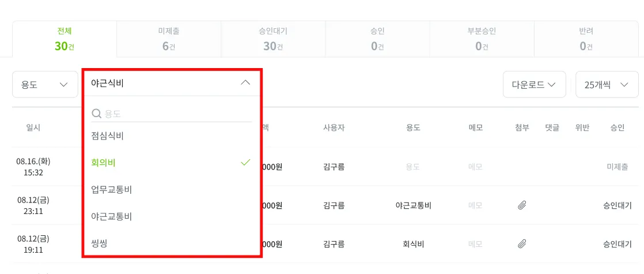
Task: Select 점심식비 from the dropdown list
Action: click(x=108, y=136)
